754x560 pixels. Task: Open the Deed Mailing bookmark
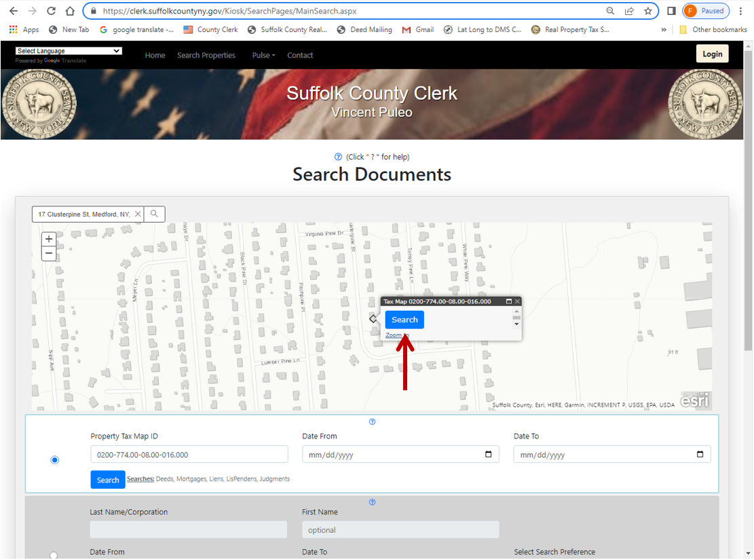364,29
